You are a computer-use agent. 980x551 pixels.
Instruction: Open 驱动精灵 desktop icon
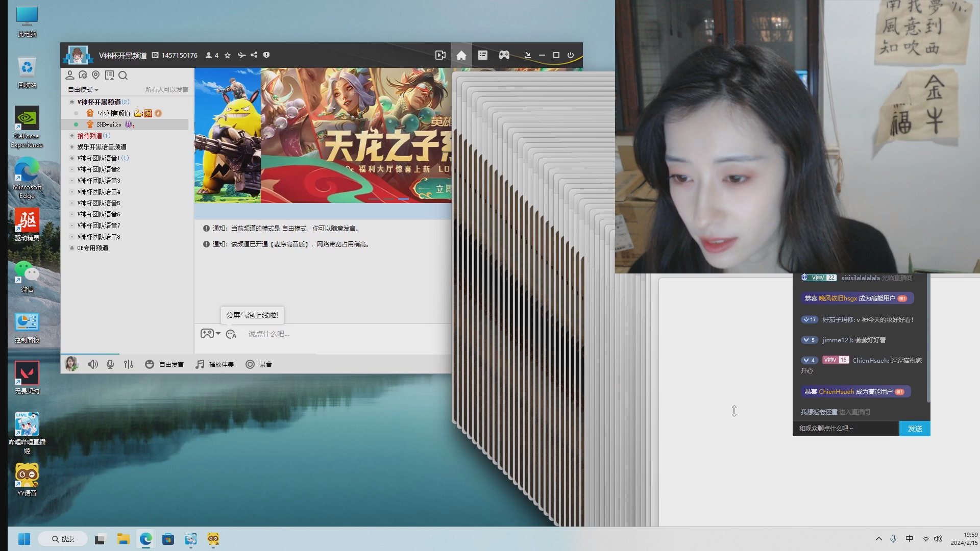[x=27, y=225]
